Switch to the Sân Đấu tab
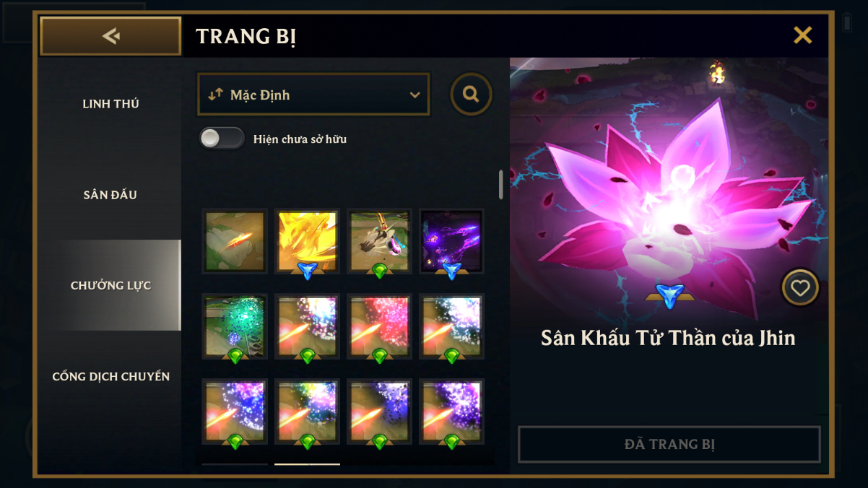868x488 pixels. (x=110, y=195)
